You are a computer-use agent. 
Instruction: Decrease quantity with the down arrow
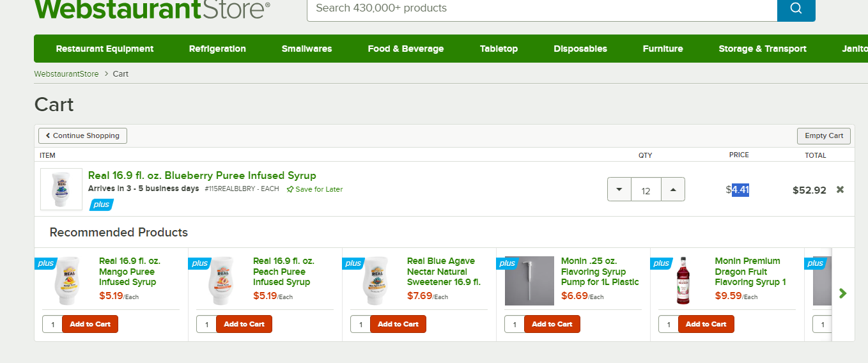(619, 190)
